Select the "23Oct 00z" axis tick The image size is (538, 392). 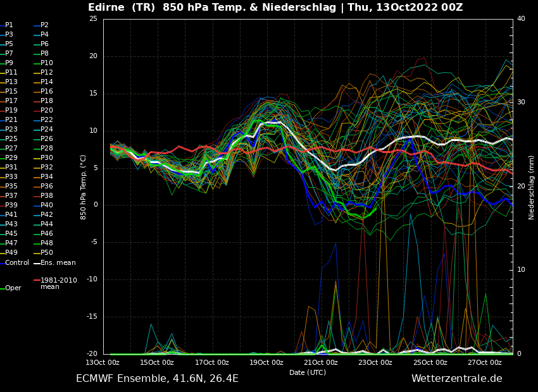tap(375, 362)
